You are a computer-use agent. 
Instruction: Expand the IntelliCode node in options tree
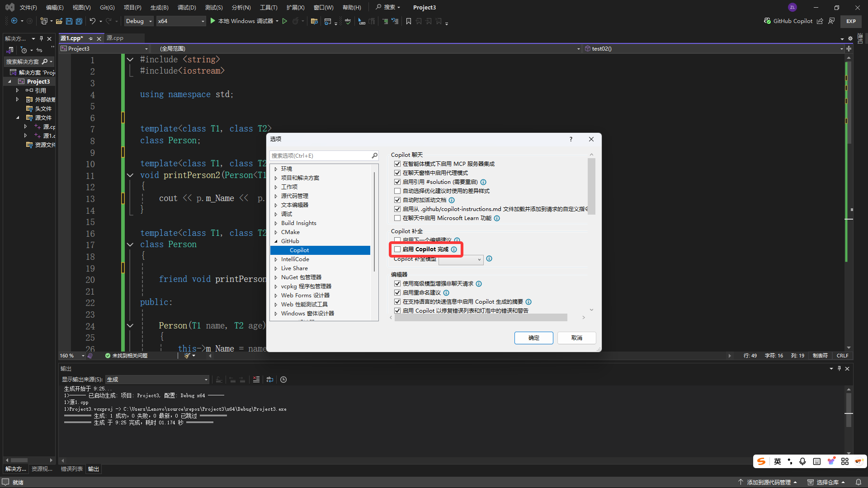[x=277, y=259]
